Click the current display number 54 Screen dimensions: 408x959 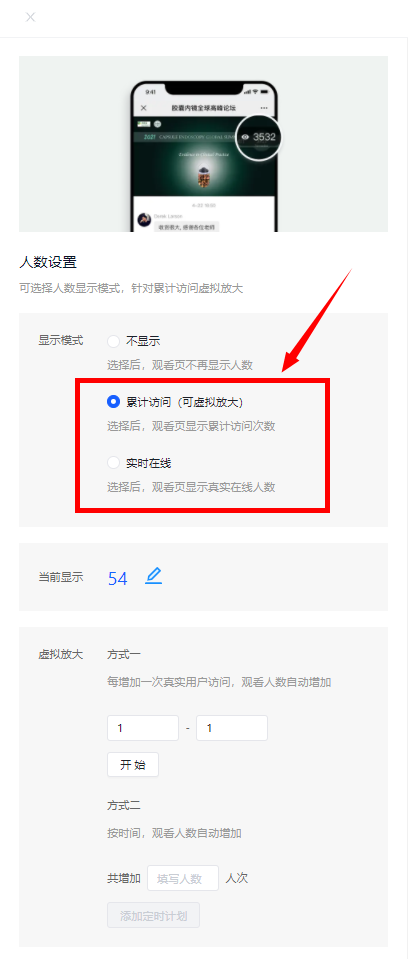click(117, 579)
